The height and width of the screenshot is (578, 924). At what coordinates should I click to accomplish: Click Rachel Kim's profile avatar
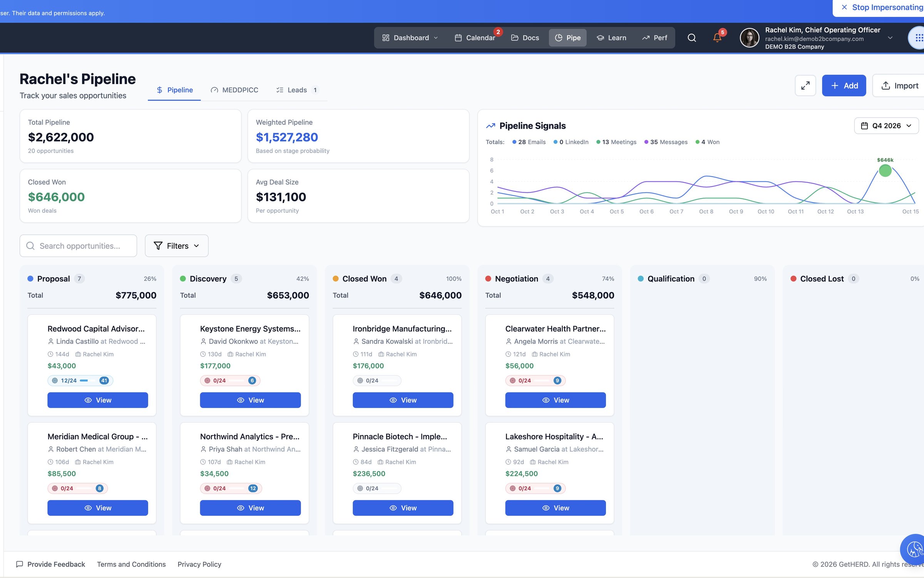(749, 38)
